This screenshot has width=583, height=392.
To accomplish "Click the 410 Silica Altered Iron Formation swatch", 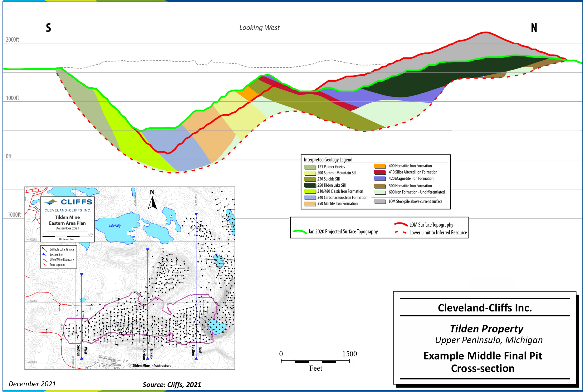I will 380,172.
